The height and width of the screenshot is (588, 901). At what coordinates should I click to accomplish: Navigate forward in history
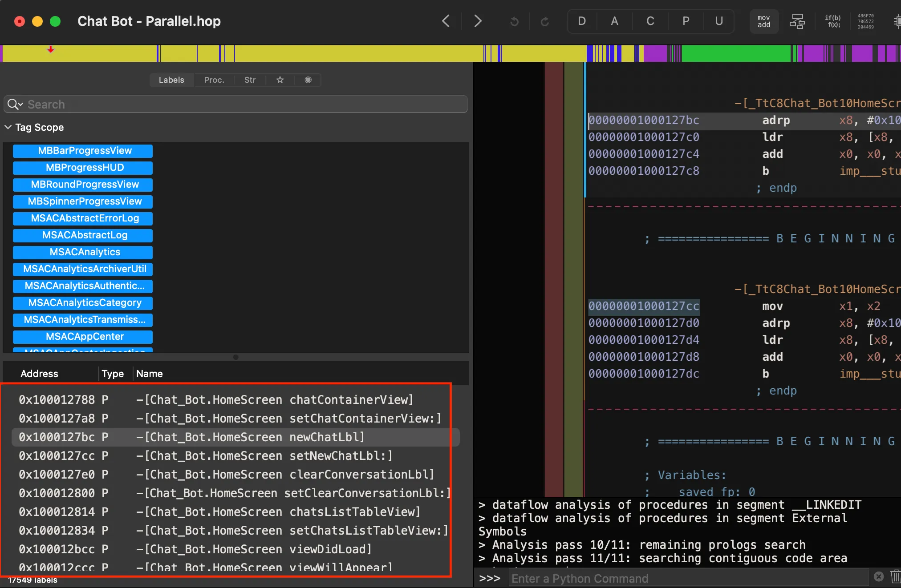point(478,21)
